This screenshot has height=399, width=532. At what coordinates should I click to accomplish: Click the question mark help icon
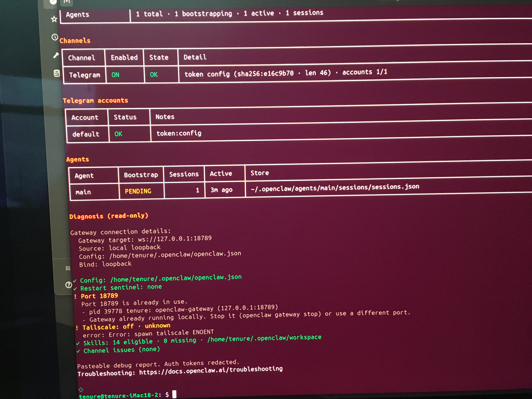[68, 285]
